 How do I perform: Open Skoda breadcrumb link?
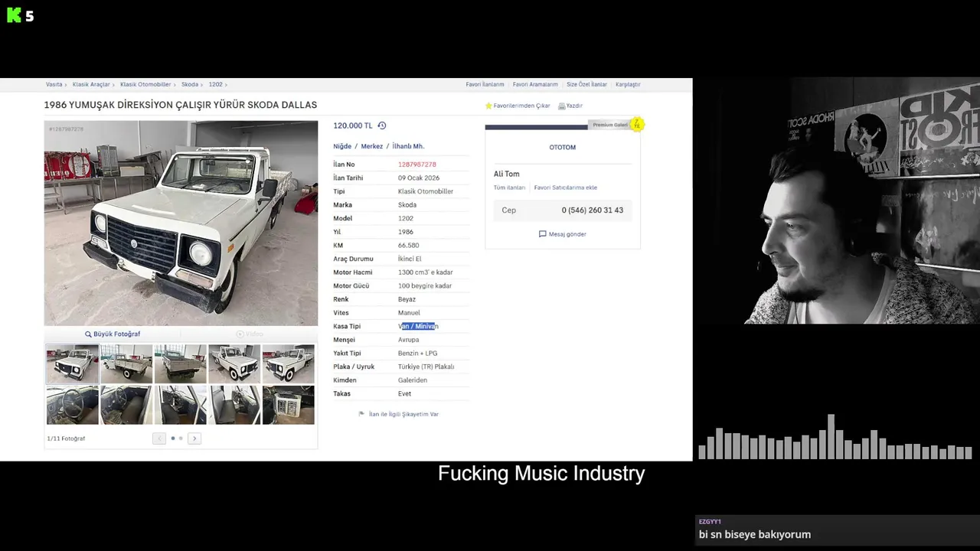click(190, 85)
